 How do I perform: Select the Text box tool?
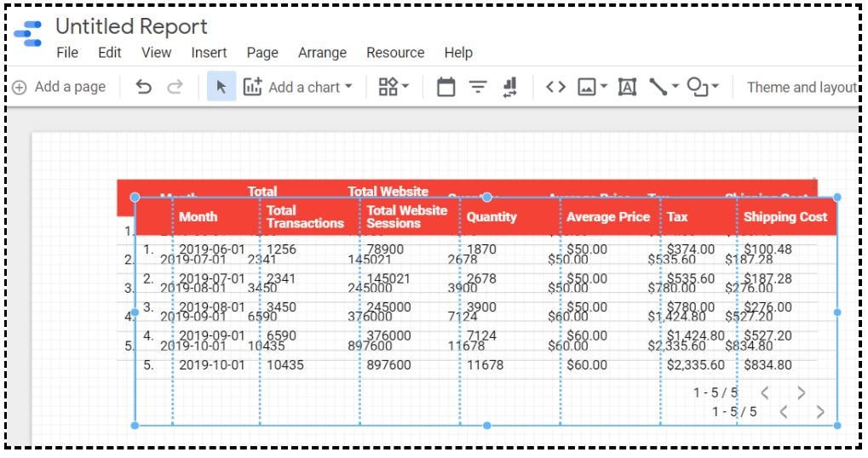click(x=627, y=87)
